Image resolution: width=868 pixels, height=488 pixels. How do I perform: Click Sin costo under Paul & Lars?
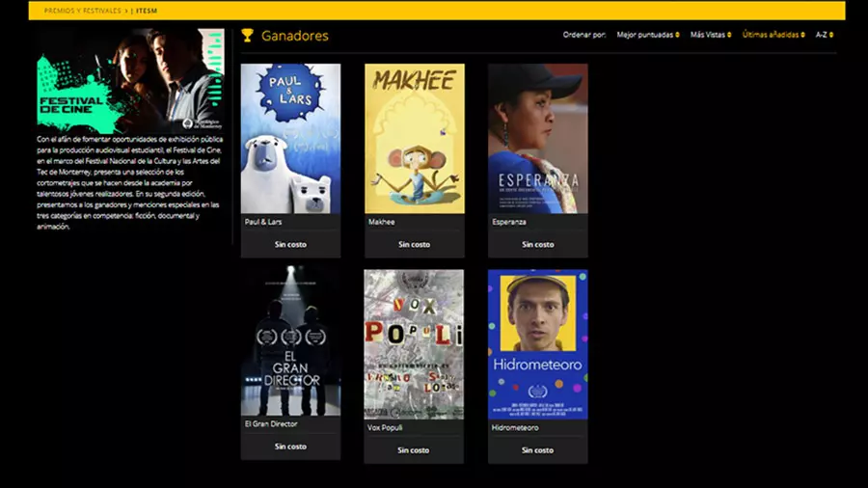click(x=290, y=244)
